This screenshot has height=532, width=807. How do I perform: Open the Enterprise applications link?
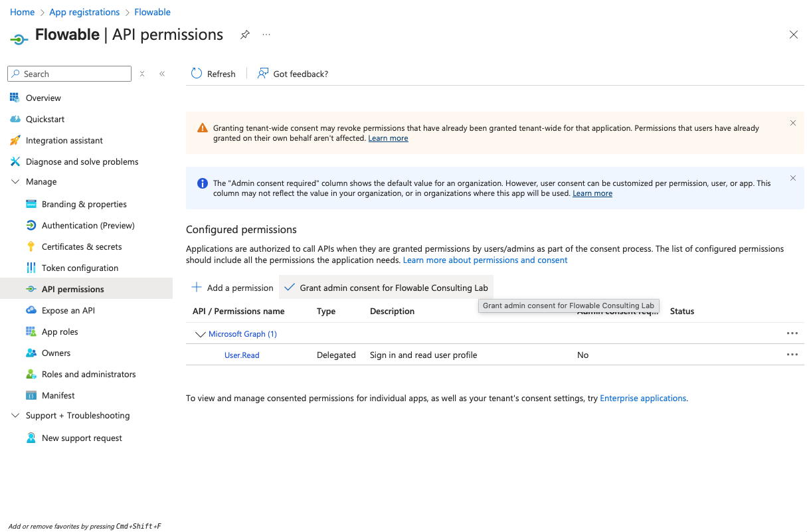(642, 399)
